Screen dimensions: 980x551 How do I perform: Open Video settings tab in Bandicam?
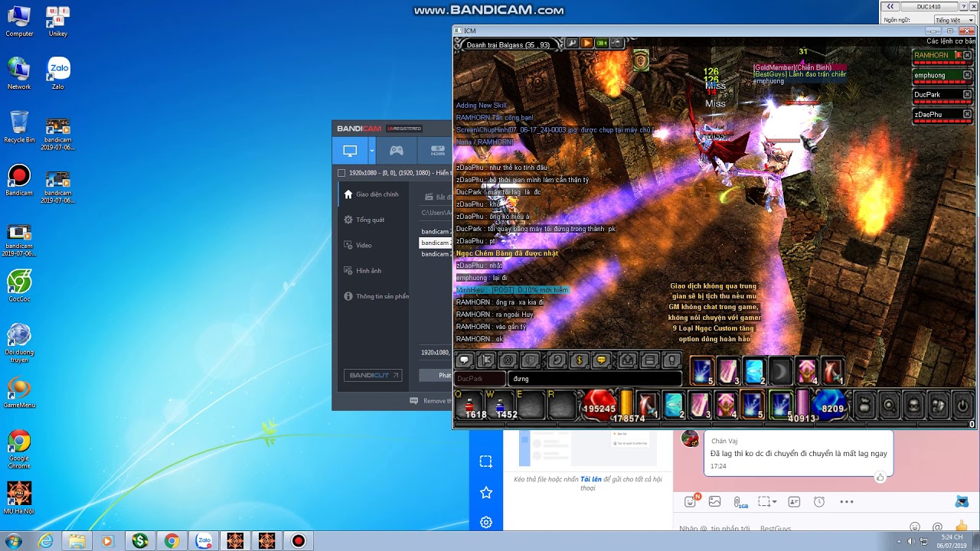[x=373, y=245]
